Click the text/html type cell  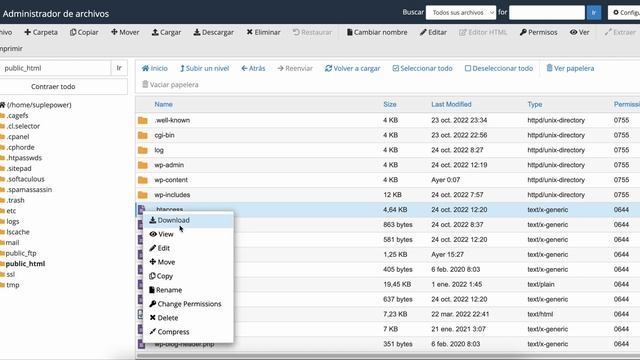click(x=540, y=314)
